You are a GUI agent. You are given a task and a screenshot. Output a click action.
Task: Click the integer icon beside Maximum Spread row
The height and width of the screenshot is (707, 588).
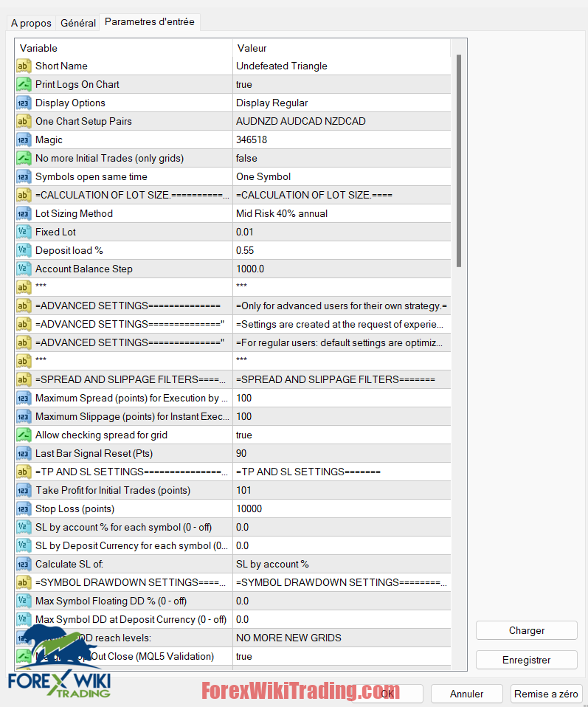(x=24, y=398)
